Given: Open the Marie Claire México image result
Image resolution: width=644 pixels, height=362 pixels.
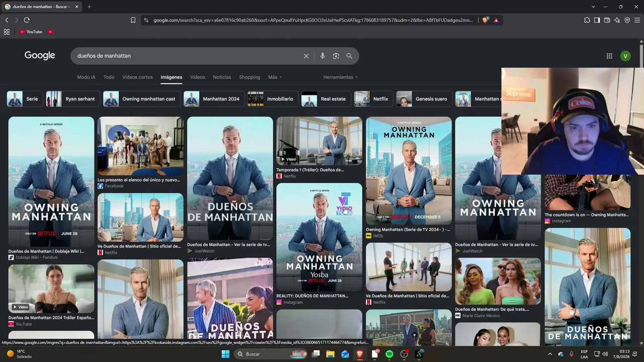Looking at the screenshot, I should 498,281.
